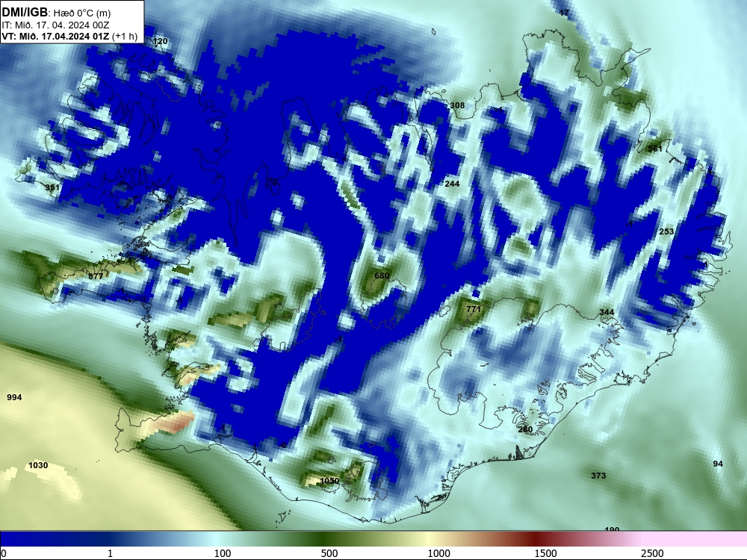Click the map value 253
Screen dimensions: 747x560
666,231
